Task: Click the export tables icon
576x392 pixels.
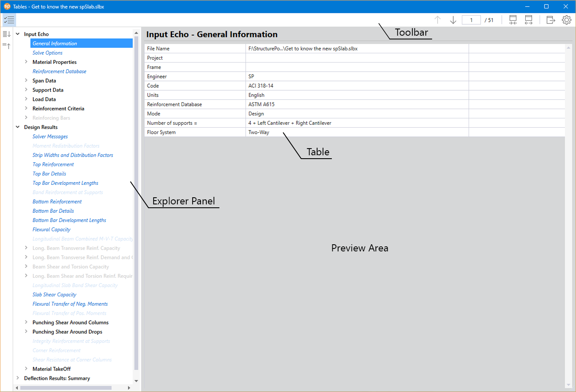Action: (551, 20)
